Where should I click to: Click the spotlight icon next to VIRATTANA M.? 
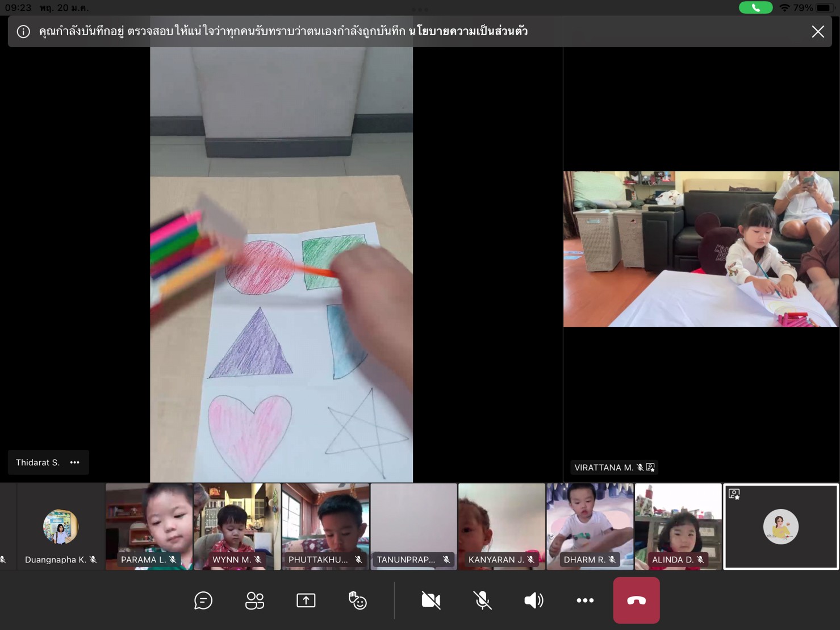(x=651, y=468)
